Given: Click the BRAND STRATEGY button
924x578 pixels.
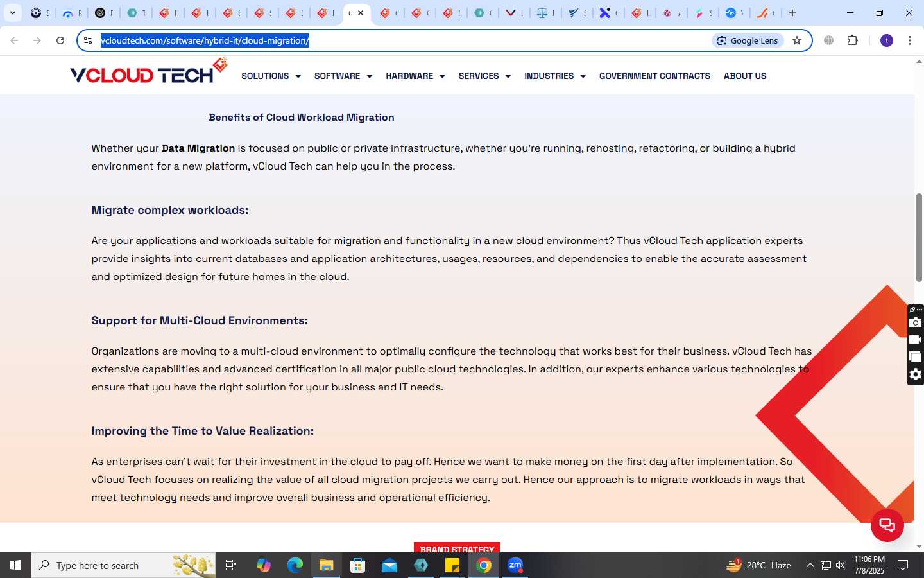Looking at the screenshot, I should click(x=457, y=548).
